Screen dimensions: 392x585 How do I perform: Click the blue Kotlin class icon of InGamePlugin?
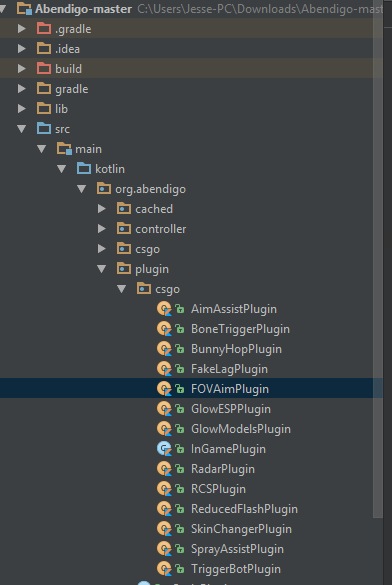[164, 449]
